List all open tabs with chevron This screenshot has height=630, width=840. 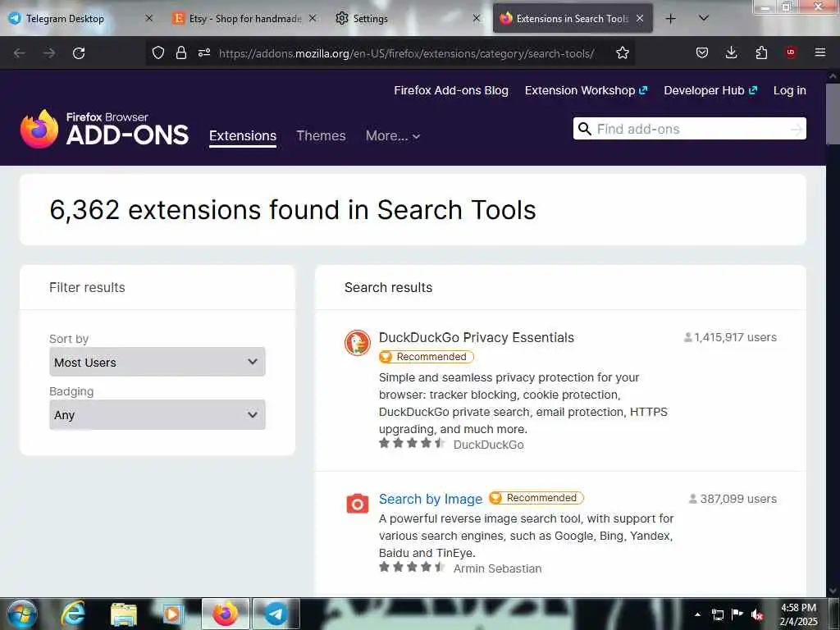(704, 18)
